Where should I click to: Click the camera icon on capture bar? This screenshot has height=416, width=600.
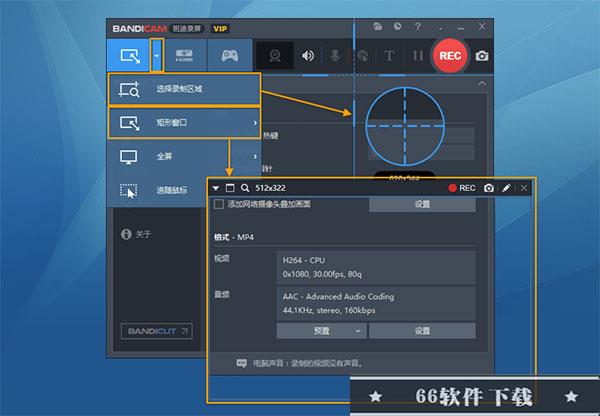point(489,188)
